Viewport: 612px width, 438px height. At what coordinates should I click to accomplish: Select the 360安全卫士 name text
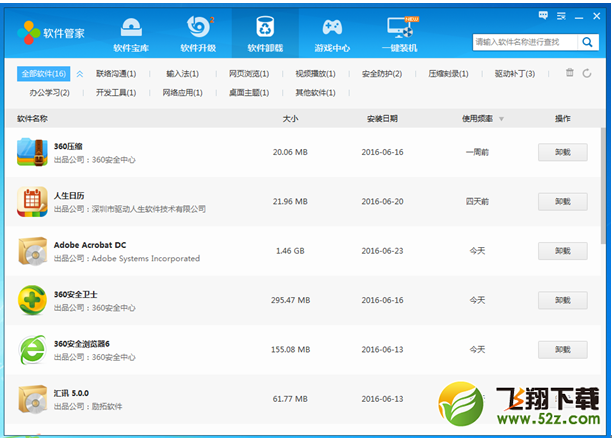click(75, 294)
